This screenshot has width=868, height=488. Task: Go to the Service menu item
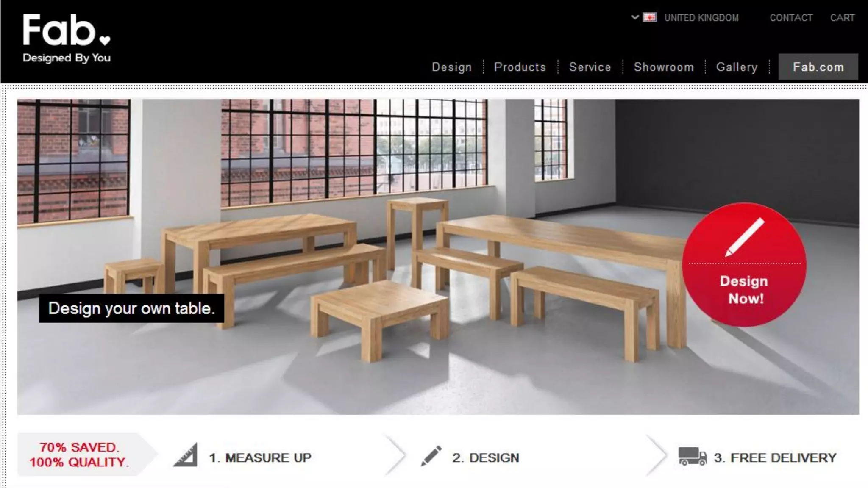click(x=590, y=67)
